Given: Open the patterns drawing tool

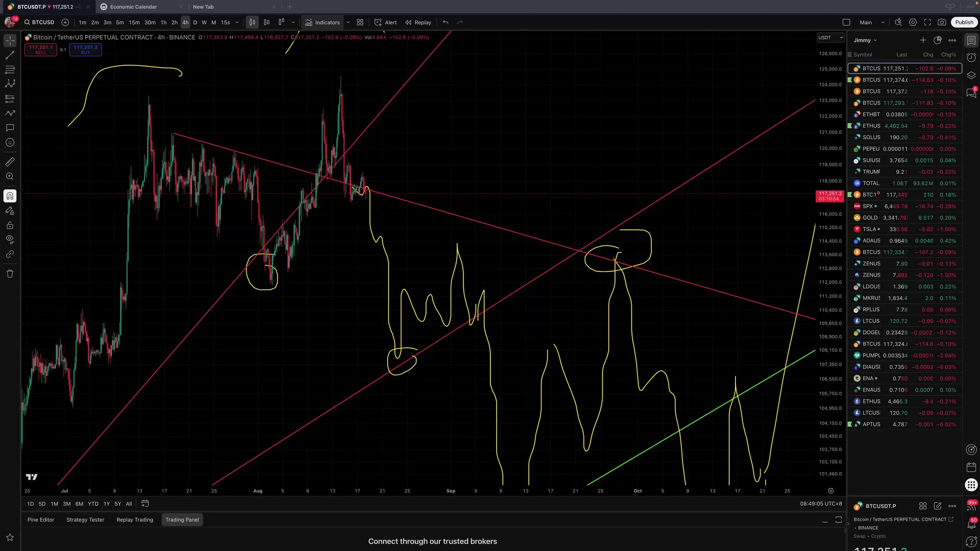Looking at the screenshot, I should [x=10, y=84].
